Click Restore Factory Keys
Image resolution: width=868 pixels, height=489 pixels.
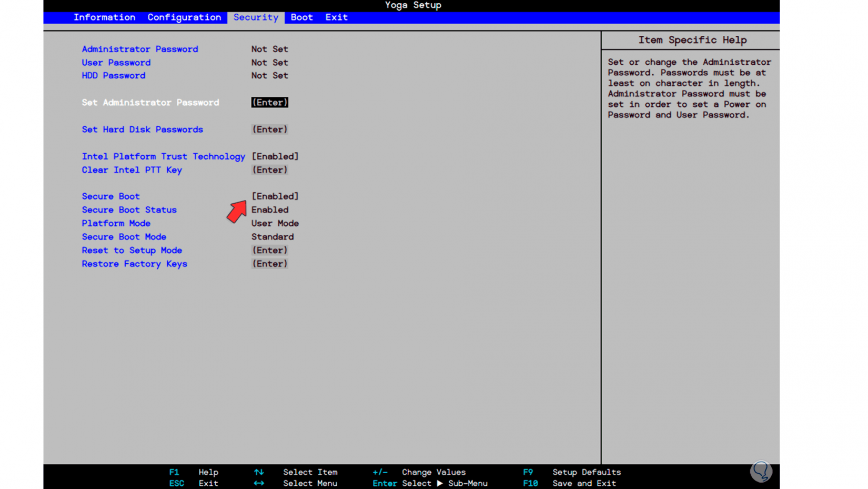[134, 264]
